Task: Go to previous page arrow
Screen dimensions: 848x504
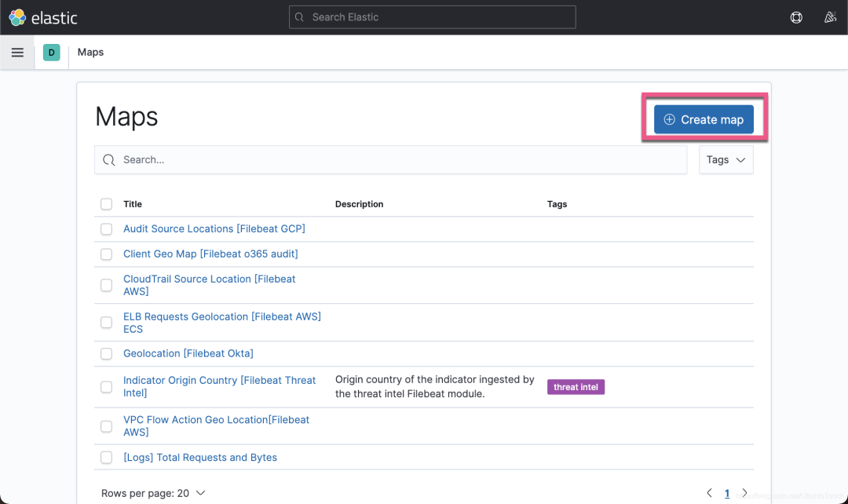Action: (x=709, y=493)
